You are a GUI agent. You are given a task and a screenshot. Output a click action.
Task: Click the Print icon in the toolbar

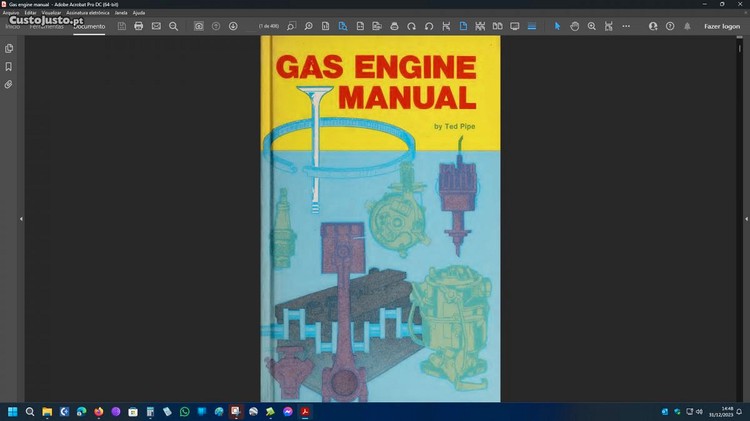click(x=139, y=26)
